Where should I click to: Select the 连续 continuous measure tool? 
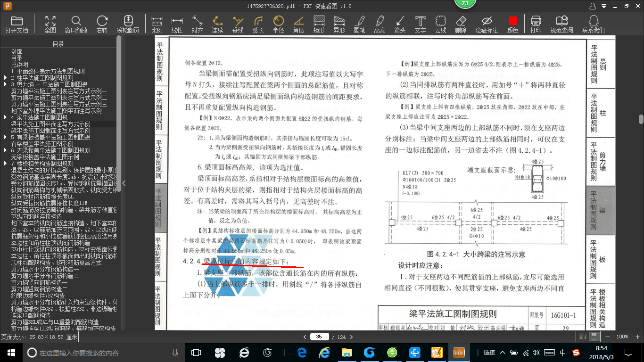(217, 24)
